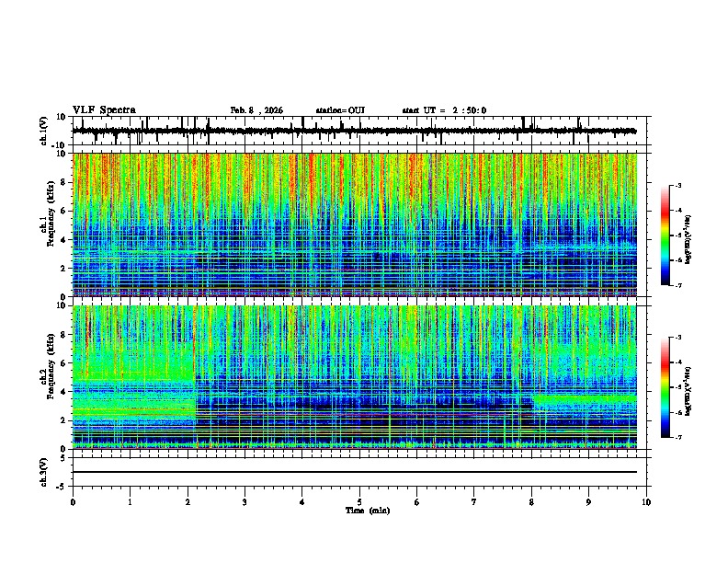Click the ch.1(V) waveform trace panel
728x563 pixels.
point(361,131)
